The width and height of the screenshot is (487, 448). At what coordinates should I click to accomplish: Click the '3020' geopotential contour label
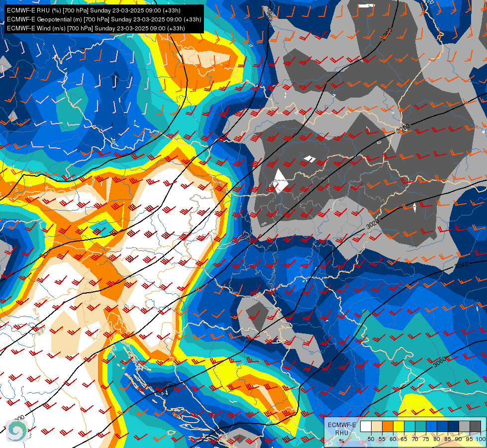coord(373,223)
